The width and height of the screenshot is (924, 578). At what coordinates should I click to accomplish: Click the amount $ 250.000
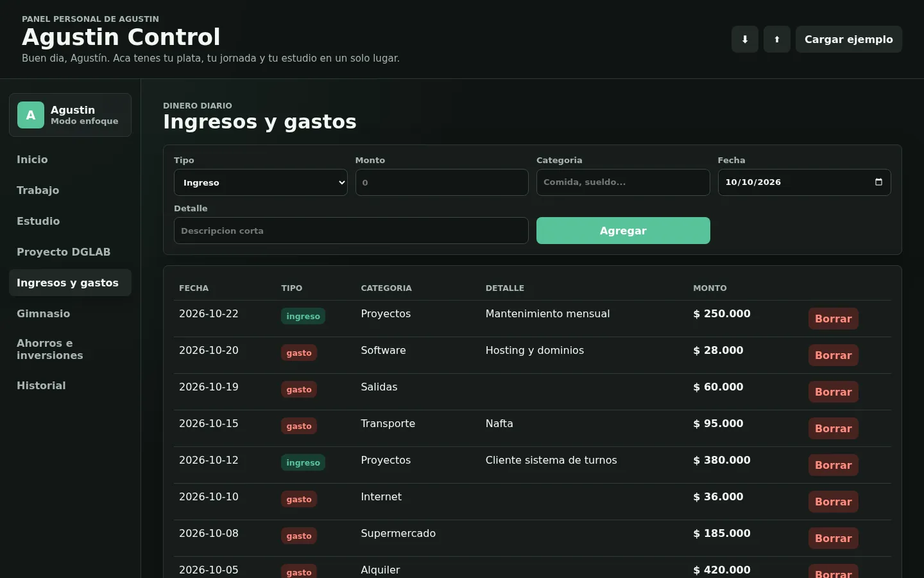coord(722,313)
